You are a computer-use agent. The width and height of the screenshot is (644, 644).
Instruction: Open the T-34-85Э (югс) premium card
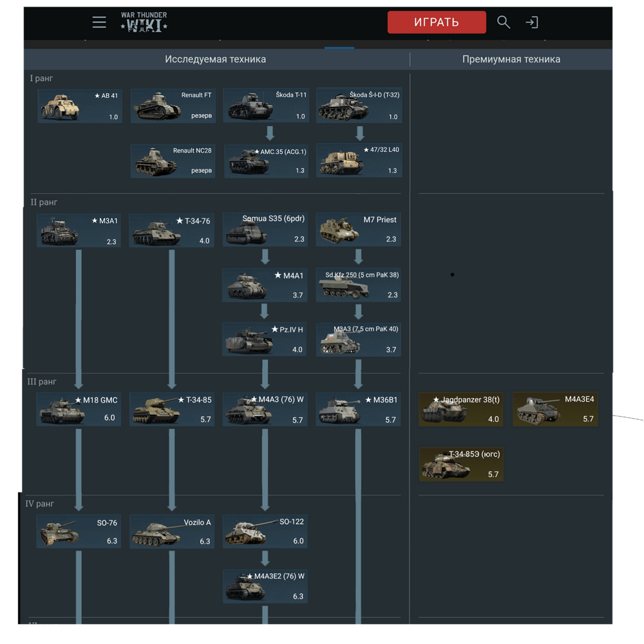pos(461,464)
